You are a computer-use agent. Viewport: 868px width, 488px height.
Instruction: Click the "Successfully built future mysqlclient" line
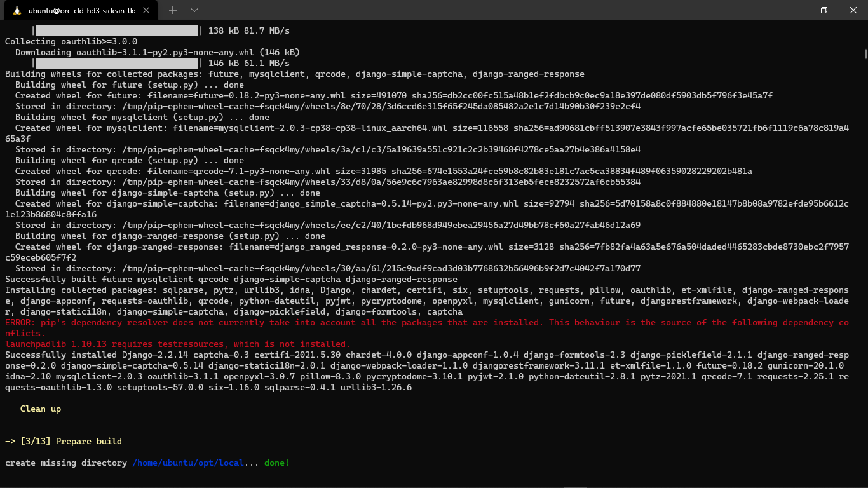pos(231,280)
